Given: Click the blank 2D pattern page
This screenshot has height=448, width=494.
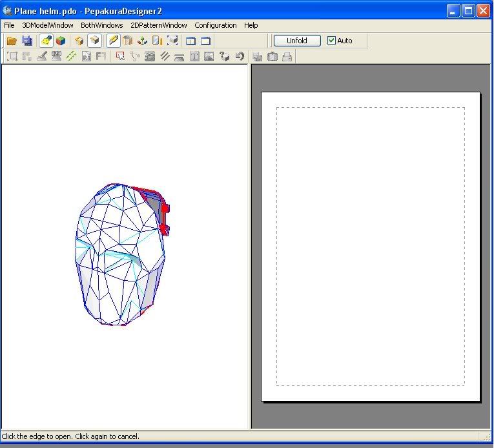Looking at the screenshot, I should point(371,247).
